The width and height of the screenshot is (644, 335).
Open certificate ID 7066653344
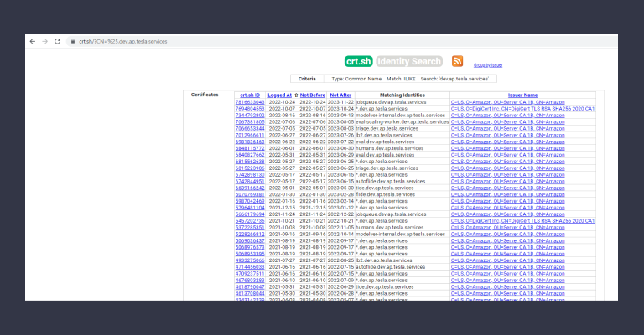pos(250,128)
